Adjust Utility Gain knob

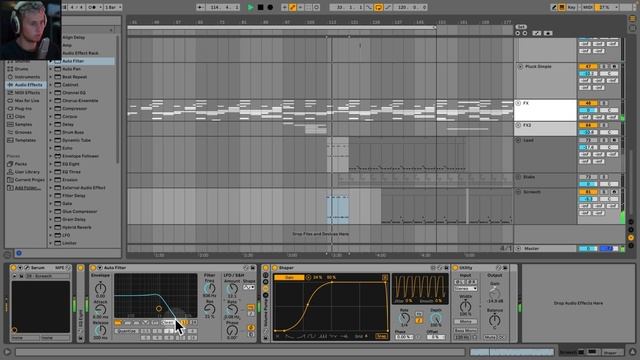point(494,293)
